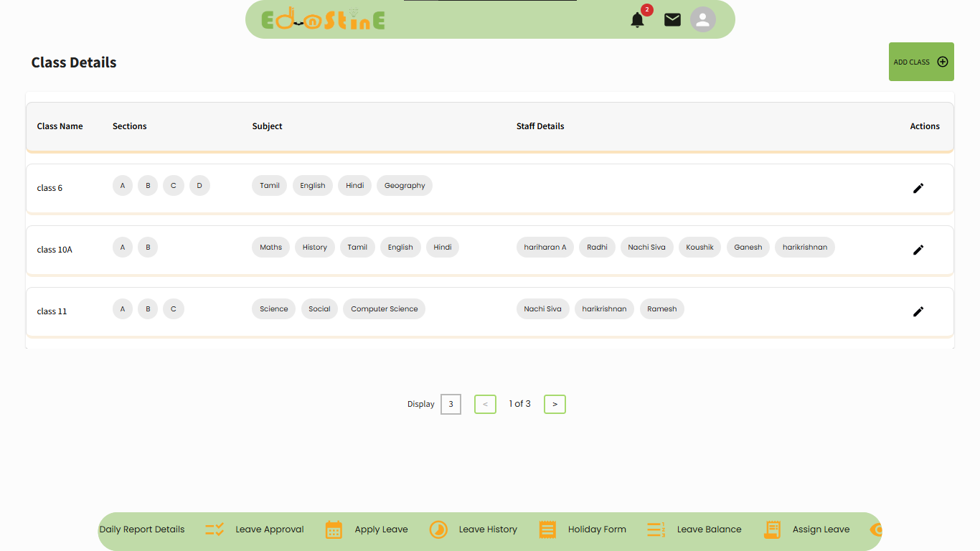Click the user profile avatar
980x551 pixels.
pyautogui.click(x=703, y=19)
